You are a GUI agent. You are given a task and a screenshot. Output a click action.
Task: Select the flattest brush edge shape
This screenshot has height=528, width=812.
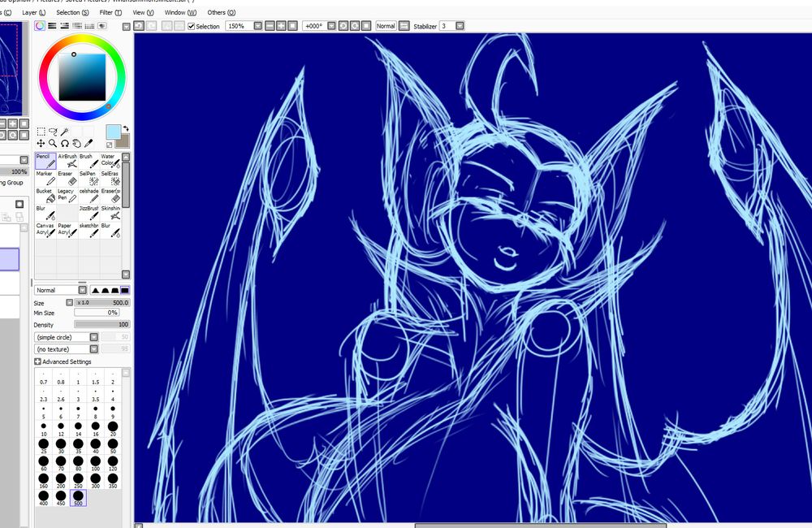pos(125,291)
